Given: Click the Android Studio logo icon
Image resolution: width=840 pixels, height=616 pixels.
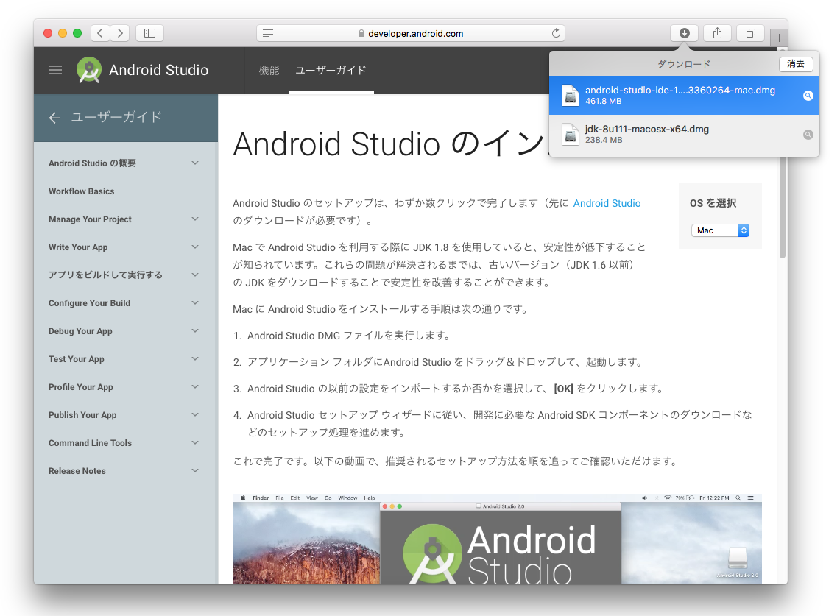Looking at the screenshot, I should click(x=89, y=70).
